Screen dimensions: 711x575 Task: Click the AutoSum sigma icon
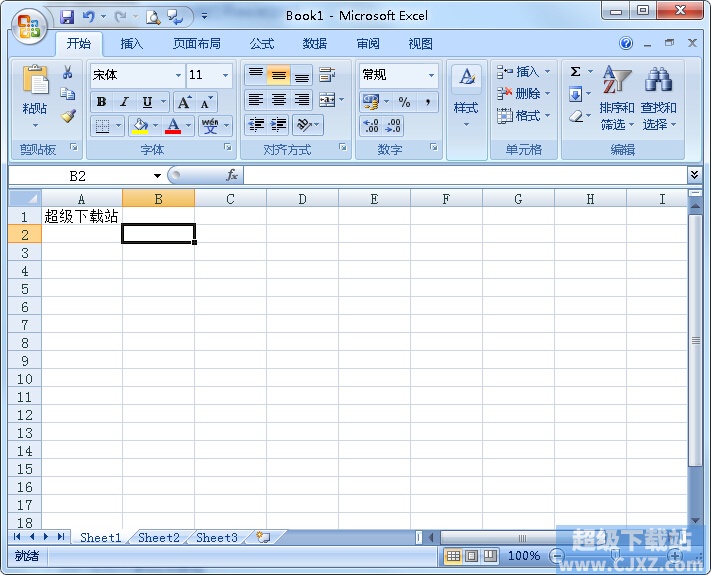point(575,72)
